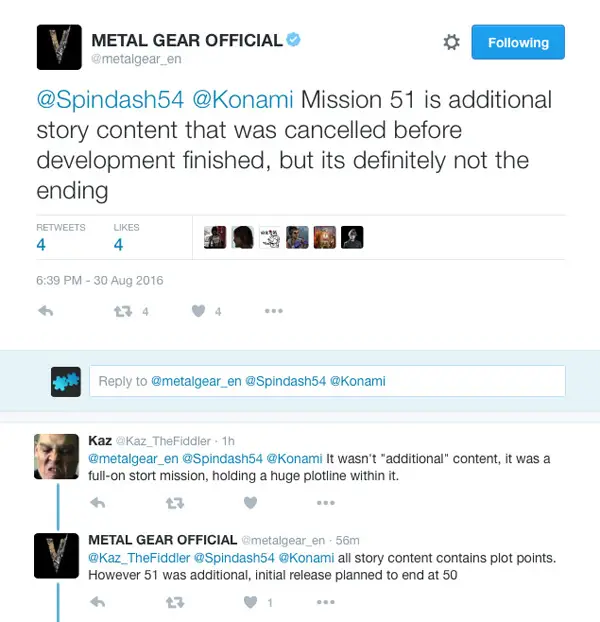The width and height of the screenshot is (600, 622).
Task: Reply to Kaz's tweet using the arrow icon
Action: click(x=98, y=503)
